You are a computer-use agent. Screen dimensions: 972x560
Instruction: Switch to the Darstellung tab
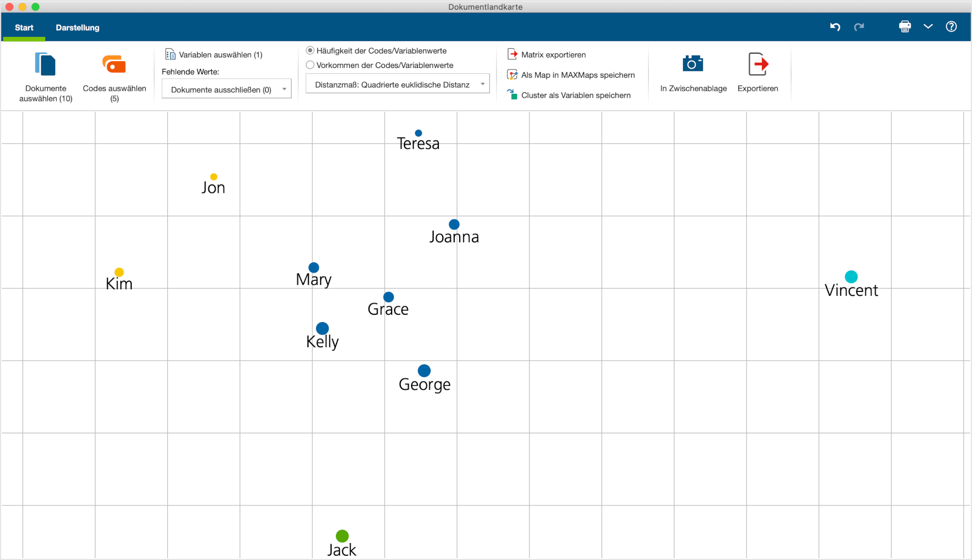pyautogui.click(x=77, y=28)
